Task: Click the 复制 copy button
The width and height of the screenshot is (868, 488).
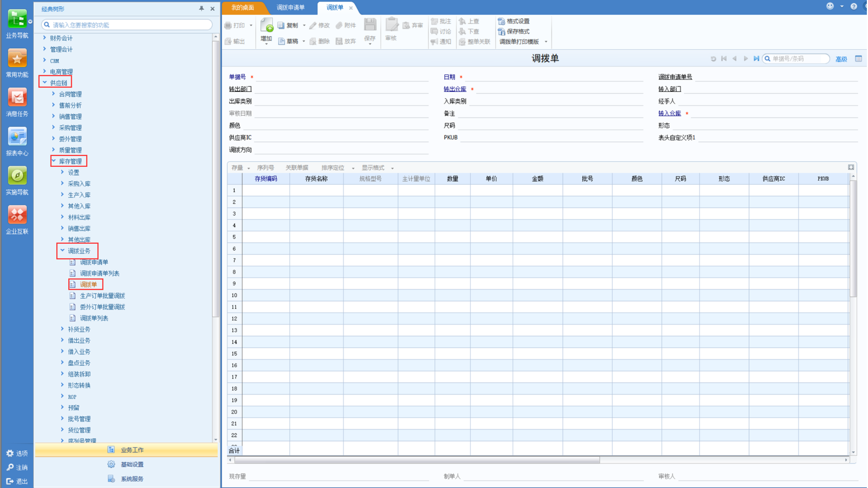Action: tap(288, 25)
